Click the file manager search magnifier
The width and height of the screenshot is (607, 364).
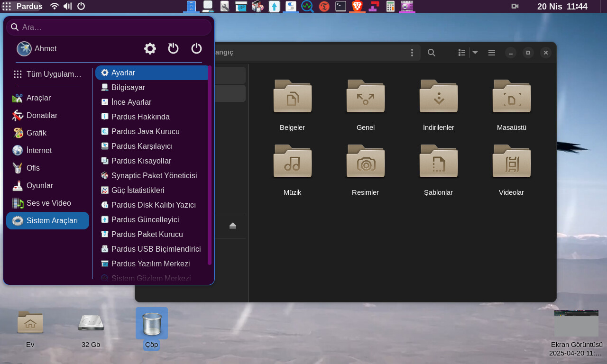click(x=432, y=53)
